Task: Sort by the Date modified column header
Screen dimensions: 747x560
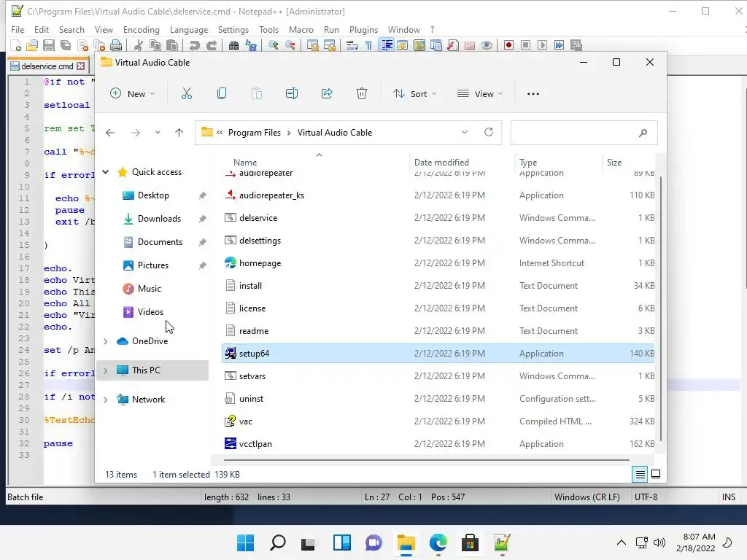Action: point(441,163)
